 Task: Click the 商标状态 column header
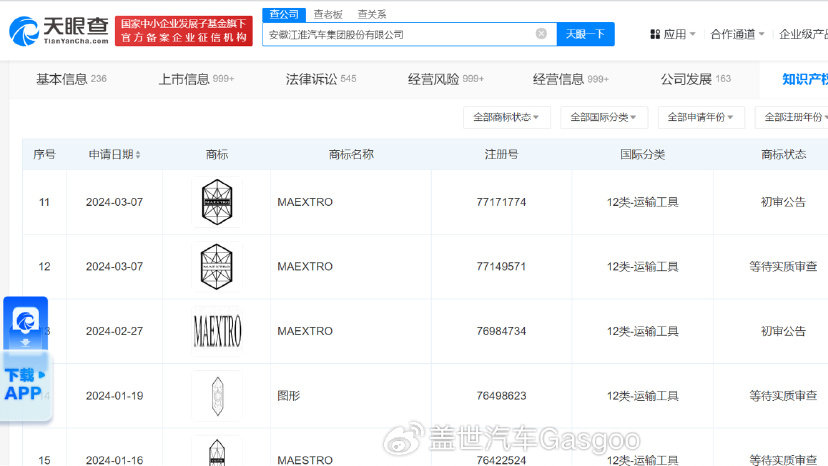pos(783,154)
